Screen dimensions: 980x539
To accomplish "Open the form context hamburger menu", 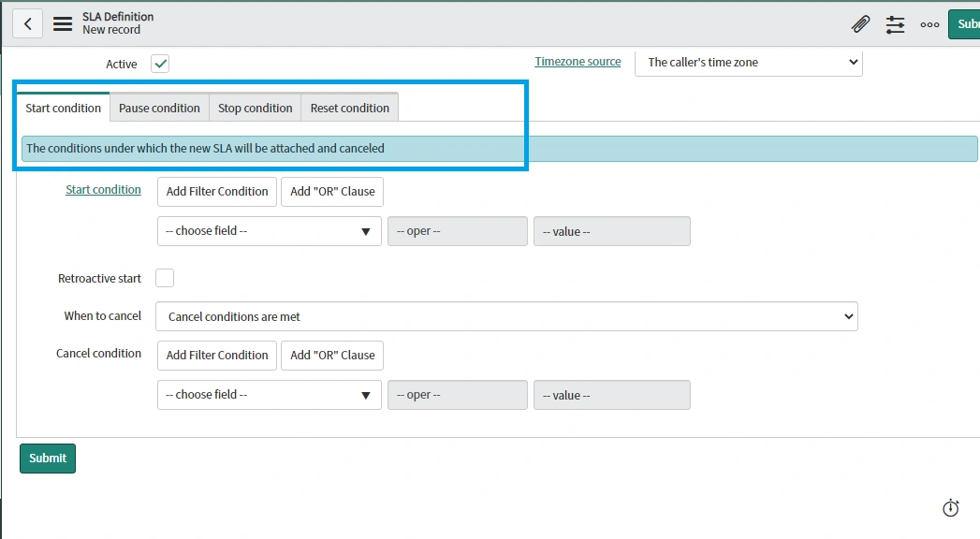I will pos(63,23).
